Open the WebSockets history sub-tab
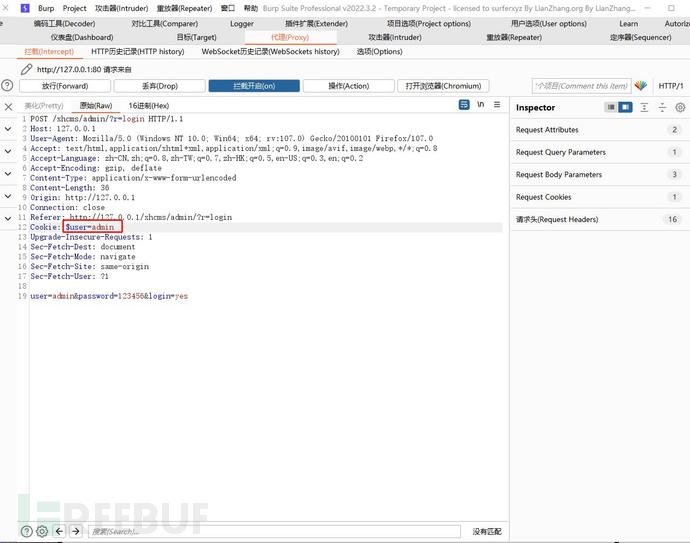The image size is (690, 543). pos(271,51)
